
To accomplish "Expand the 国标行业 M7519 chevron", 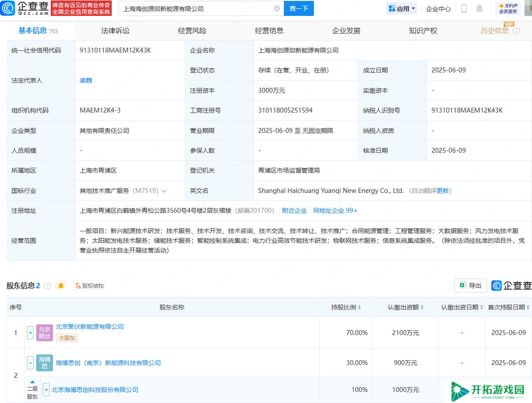I will pos(164,191).
